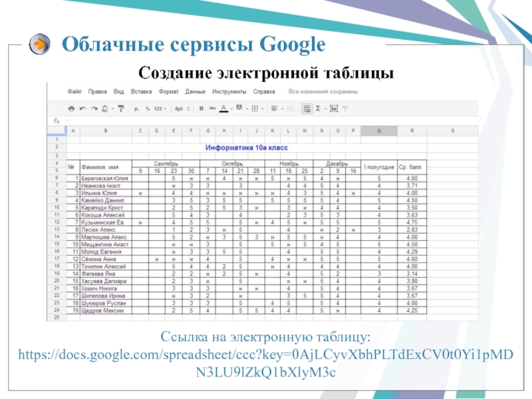Select row 12 header
The image size is (532, 399).
[x=57, y=222]
